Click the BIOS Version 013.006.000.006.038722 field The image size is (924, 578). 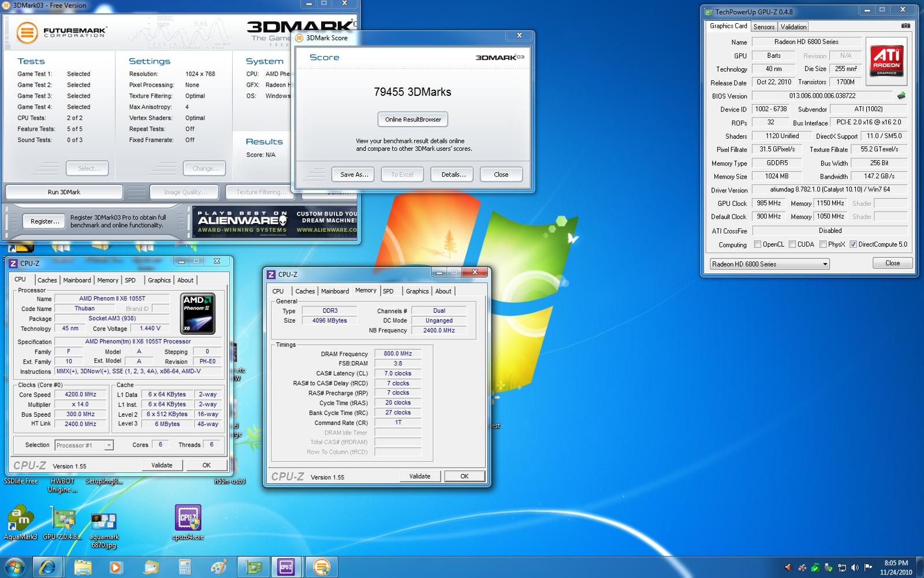point(822,96)
